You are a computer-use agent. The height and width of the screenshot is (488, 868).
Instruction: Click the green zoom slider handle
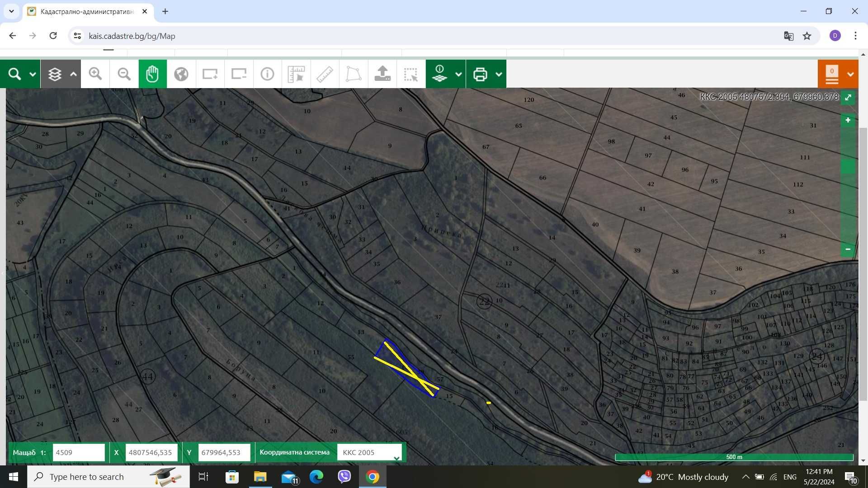[848, 166]
